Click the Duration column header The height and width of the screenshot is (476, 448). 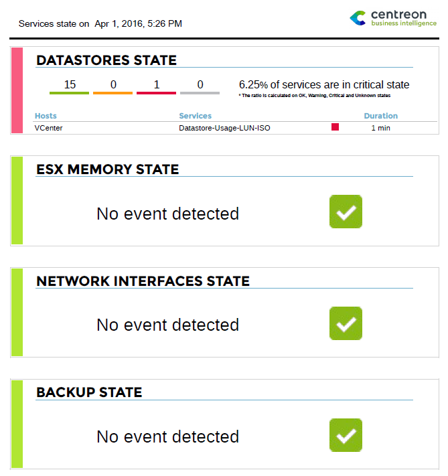[380, 116]
